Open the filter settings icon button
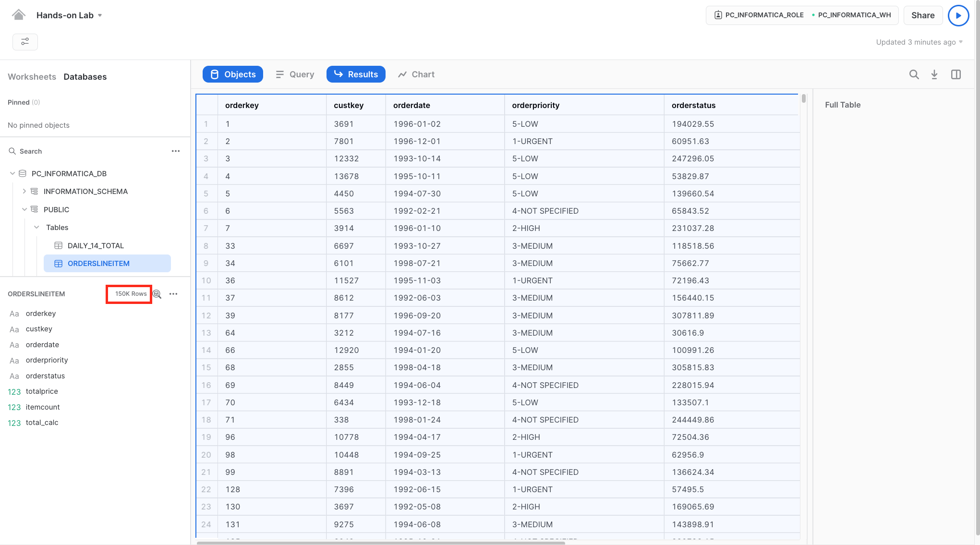The width and height of the screenshot is (980, 545). [25, 42]
